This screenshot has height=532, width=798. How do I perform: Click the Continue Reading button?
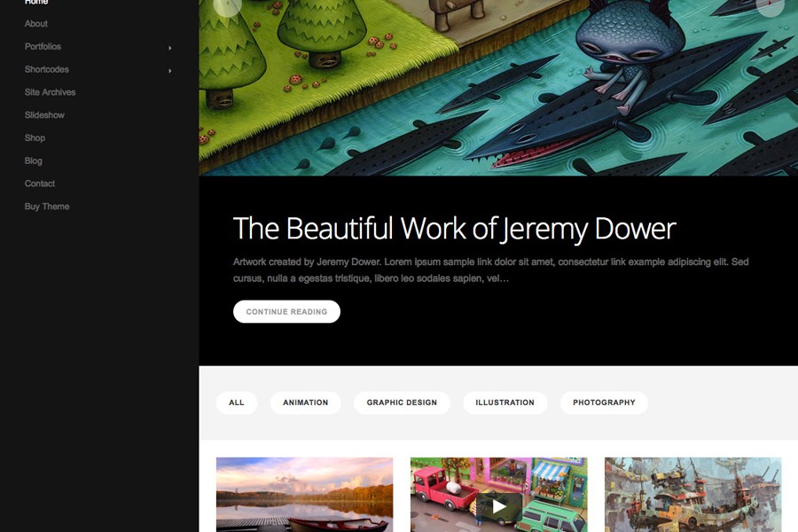286,311
